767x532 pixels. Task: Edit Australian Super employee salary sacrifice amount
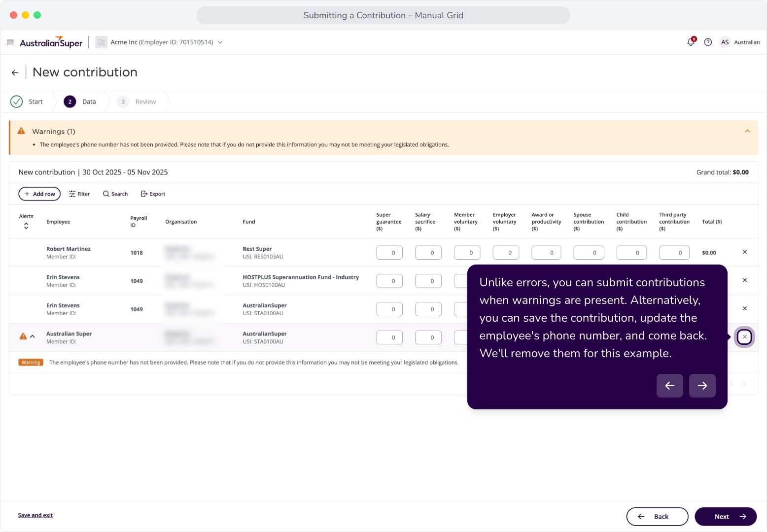[428, 337]
